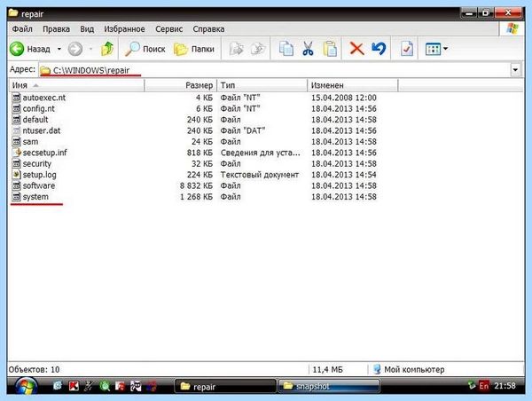Launch the red Kaspersky quick launch icon
This screenshot has width=532, height=401.
(74, 386)
